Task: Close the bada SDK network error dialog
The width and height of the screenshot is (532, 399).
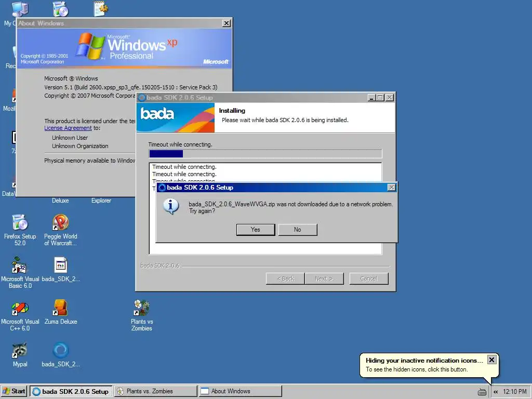Action: point(391,187)
